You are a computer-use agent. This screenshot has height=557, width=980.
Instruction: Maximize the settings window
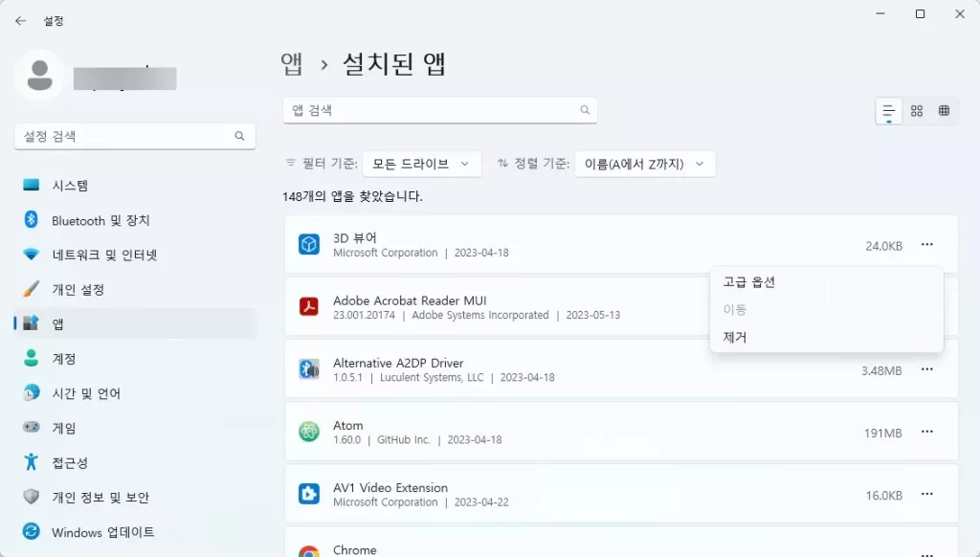pos(920,13)
